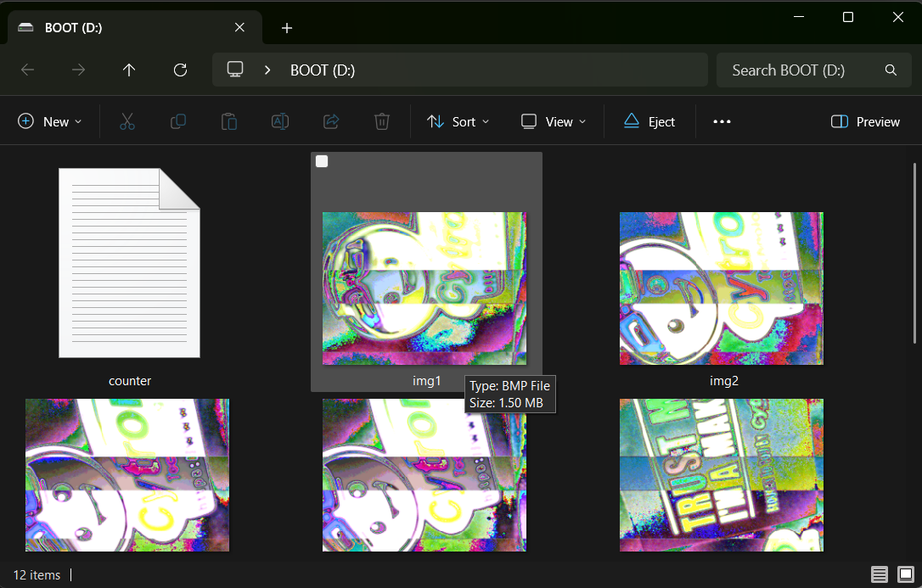
Task: Click the Delete trash icon
Action: coord(381,121)
